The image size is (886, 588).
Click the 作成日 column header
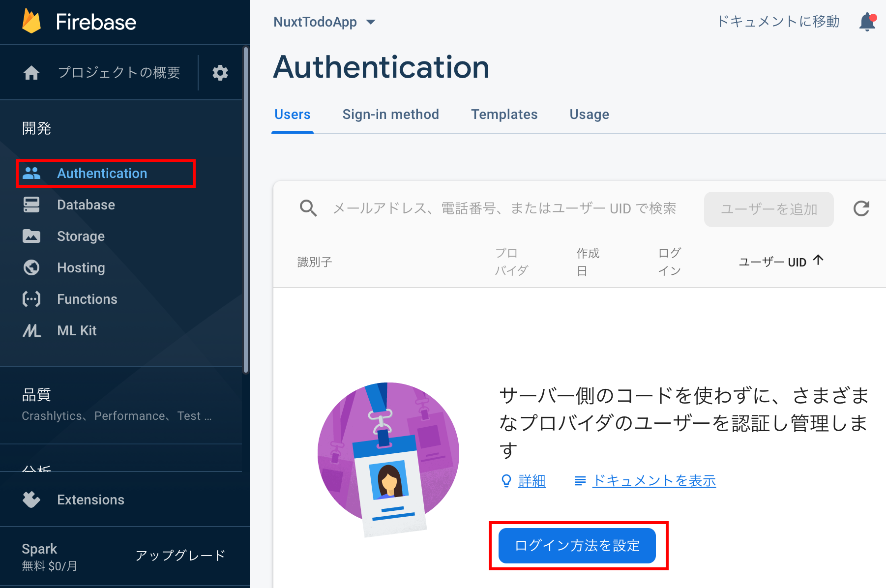588,262
